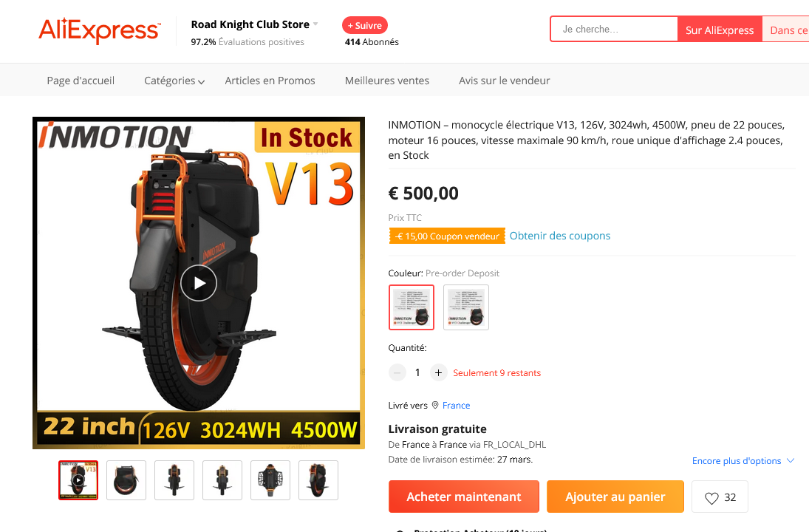Decrease quantity with minus button

pyautogui.click(x=397, y=372)
